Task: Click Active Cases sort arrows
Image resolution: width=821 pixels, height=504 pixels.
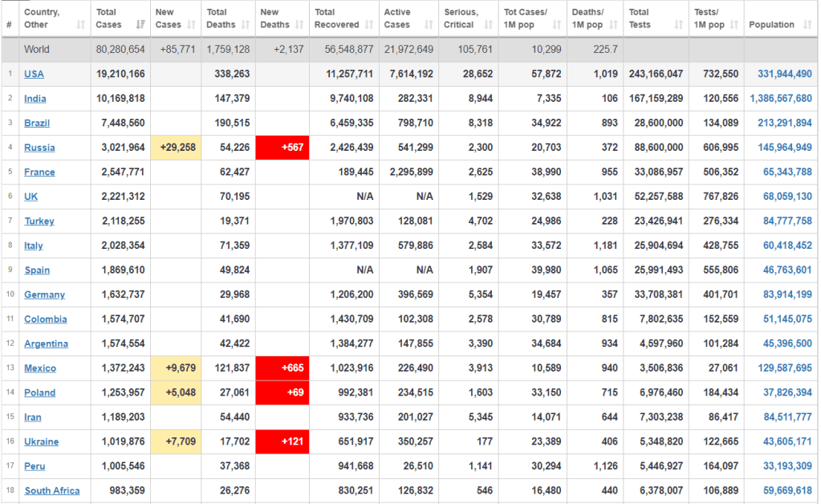Action: (x=429, y=25)
